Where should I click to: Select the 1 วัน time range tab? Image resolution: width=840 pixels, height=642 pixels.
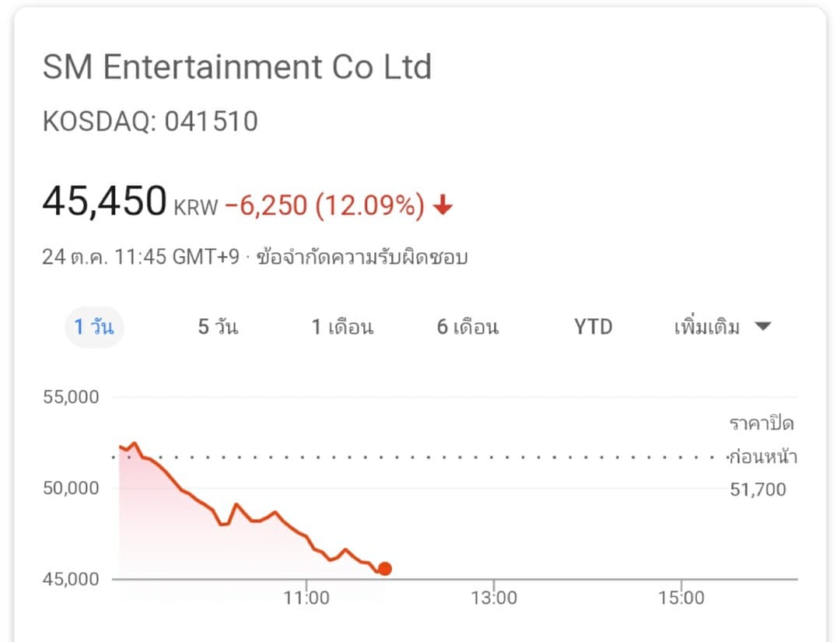point(94,327)
